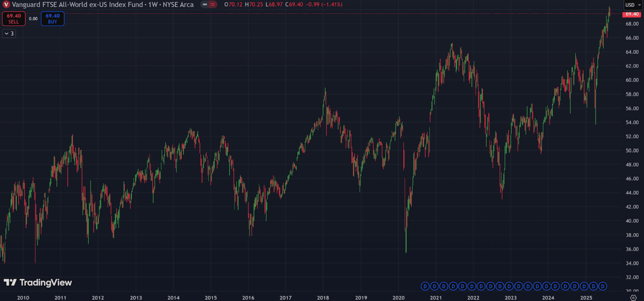
Task: Click the red 69.40 price axis label
Action: 632,14
